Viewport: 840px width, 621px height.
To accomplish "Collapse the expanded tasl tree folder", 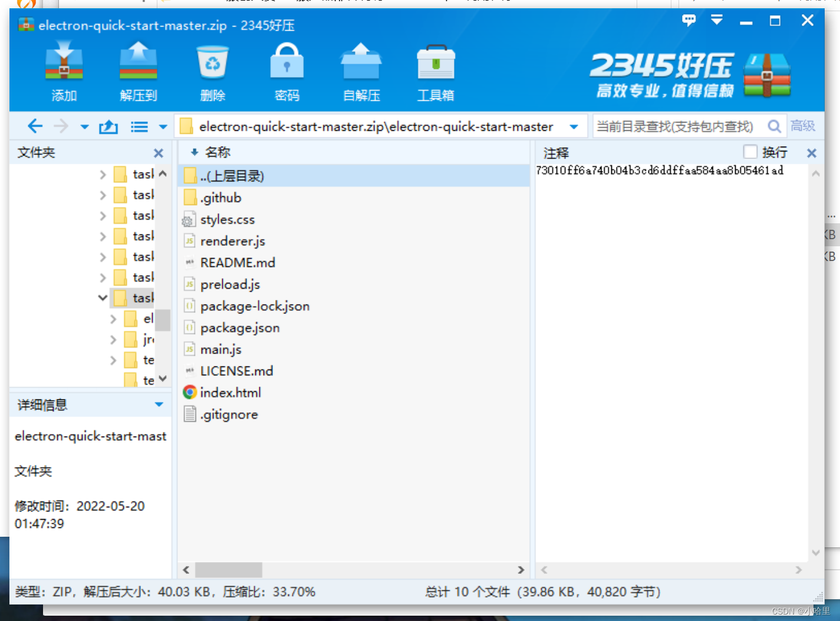I will pyautogui.click(x=103, y=298).
